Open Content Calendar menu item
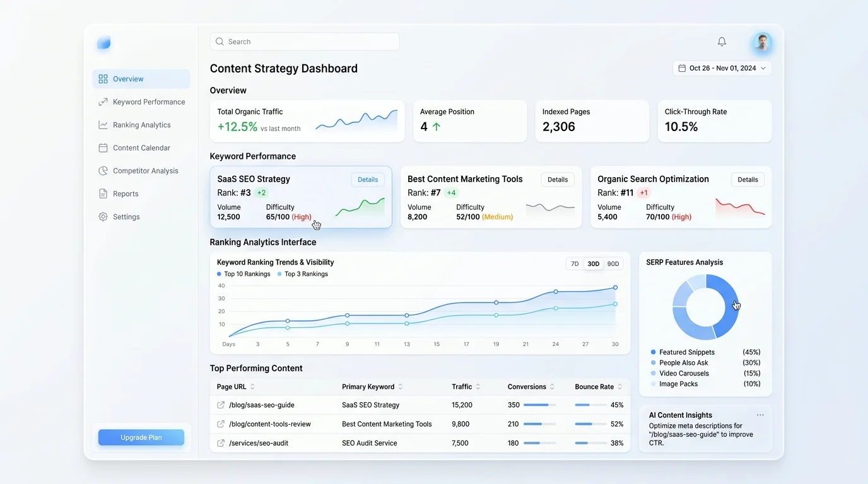 pos(141,148)
